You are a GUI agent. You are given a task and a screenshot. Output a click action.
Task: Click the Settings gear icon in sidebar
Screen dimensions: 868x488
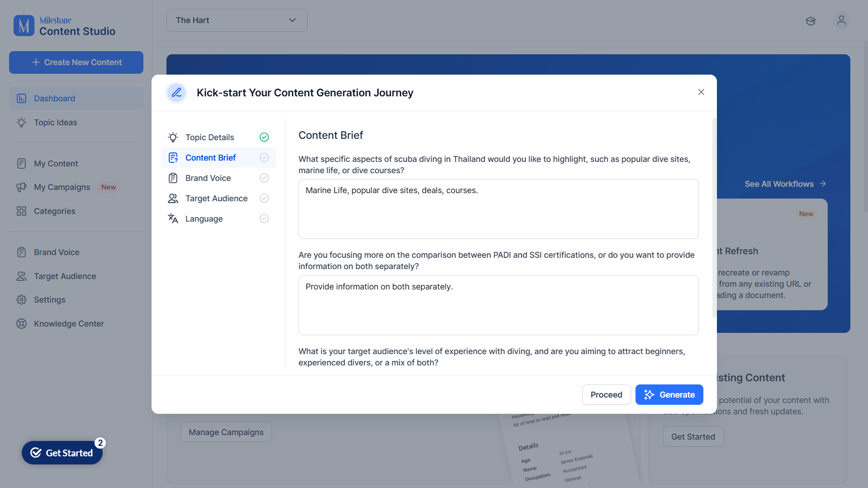[21, 300]
